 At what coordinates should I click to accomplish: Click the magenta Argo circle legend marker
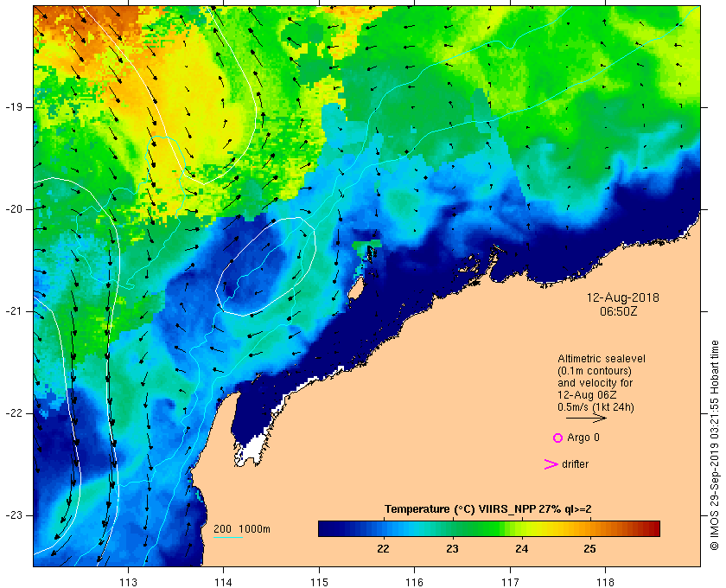(558, 438)
